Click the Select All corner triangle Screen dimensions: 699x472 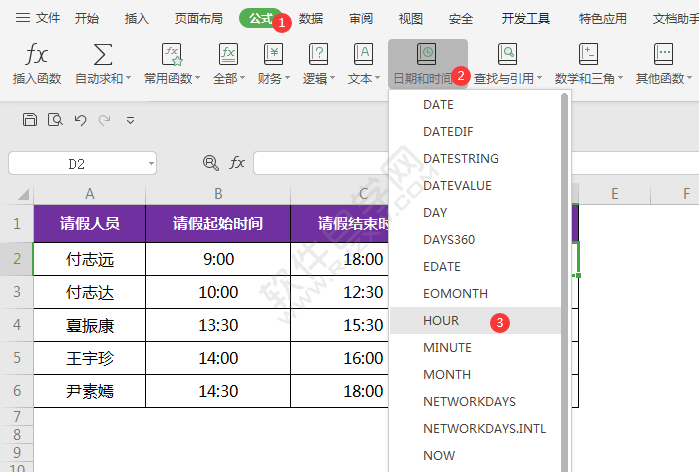[23, 194]
